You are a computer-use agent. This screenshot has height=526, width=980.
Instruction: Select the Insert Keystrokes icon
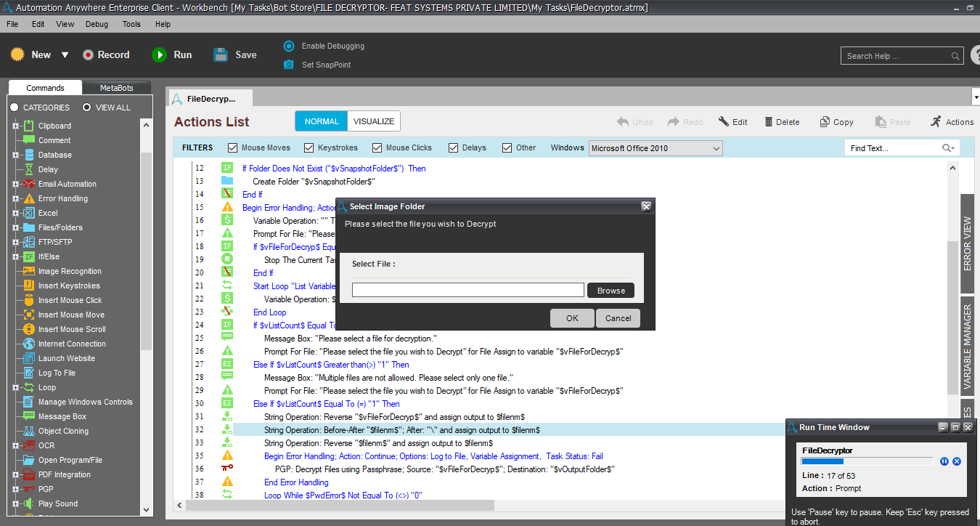click(29, 286)
